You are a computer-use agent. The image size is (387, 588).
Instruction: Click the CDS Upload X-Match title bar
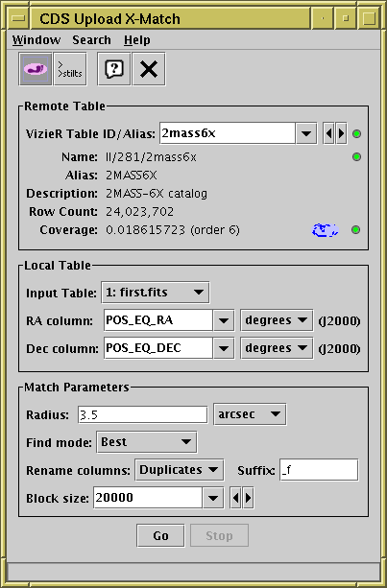170,18
